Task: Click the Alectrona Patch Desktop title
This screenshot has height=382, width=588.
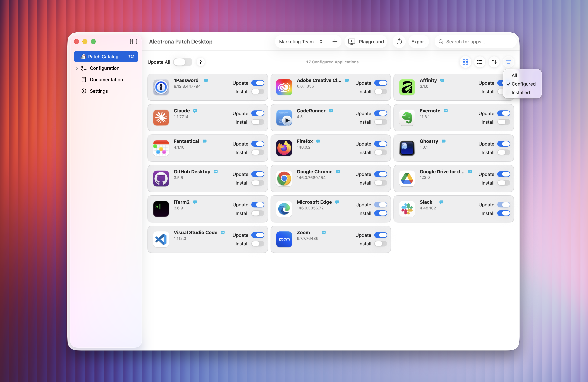Action: (x=181, y=42)
